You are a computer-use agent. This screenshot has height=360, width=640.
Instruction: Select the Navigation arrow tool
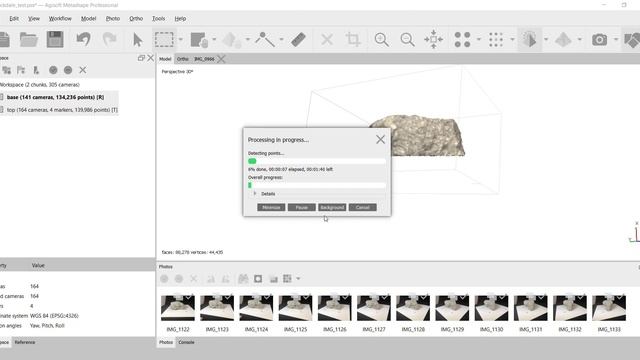[138, 40]
